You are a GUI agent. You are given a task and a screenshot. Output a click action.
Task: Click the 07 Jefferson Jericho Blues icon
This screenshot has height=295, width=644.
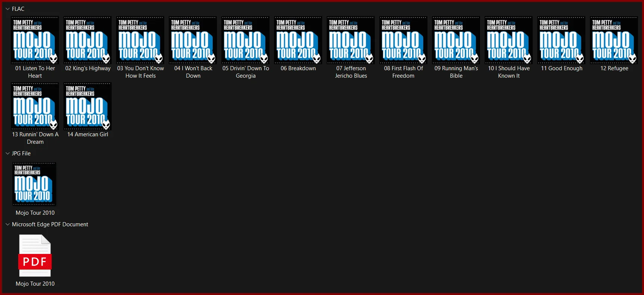[x=351, y=40]
